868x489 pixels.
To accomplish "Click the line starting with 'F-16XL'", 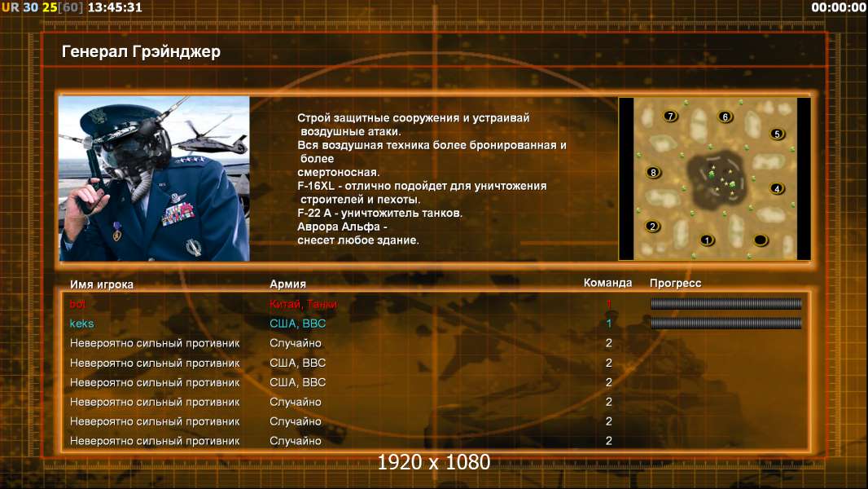I will pos(422,186).
